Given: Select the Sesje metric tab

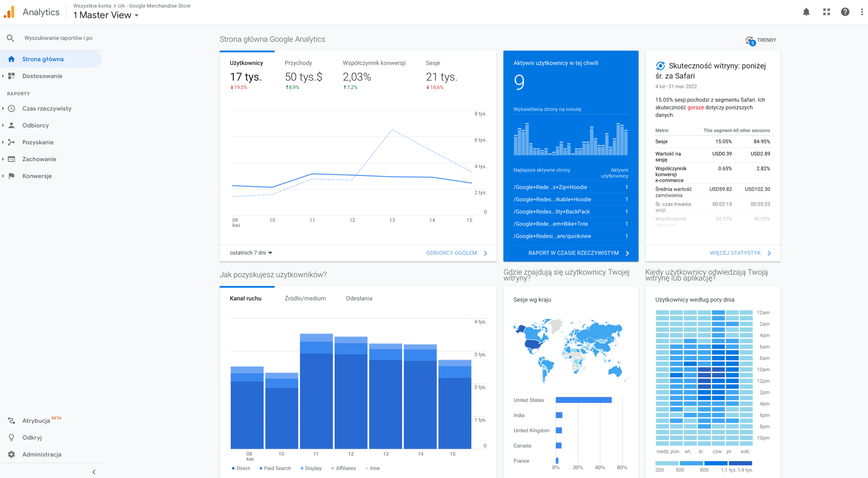Looking at the screenshot, I should click(x=441, y=75).
